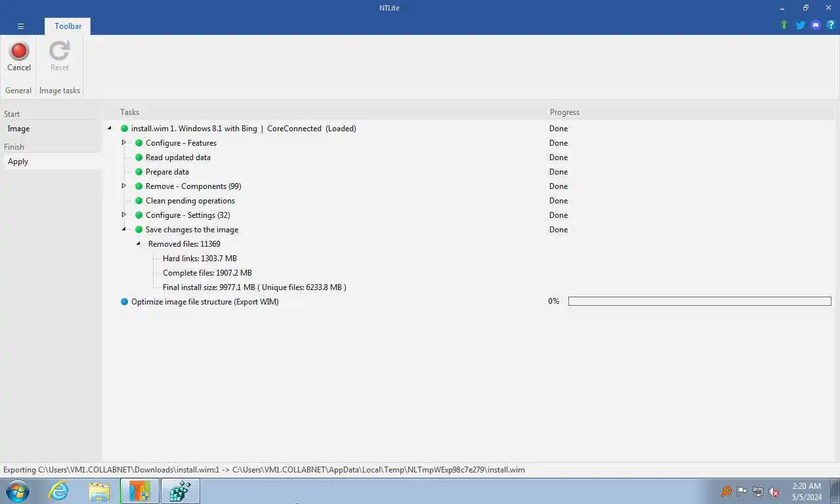Click green dot beside Configure - Settings
This screenshot has width=840, height=504.
pyautogui.click(x=139, y=215)
